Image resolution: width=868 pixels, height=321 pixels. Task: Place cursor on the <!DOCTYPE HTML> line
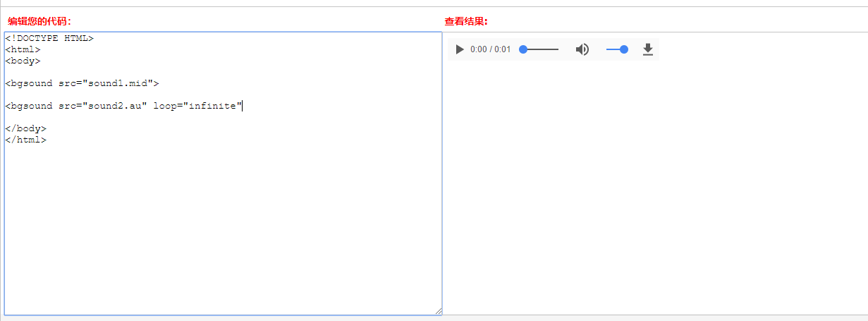pos(49,38)
